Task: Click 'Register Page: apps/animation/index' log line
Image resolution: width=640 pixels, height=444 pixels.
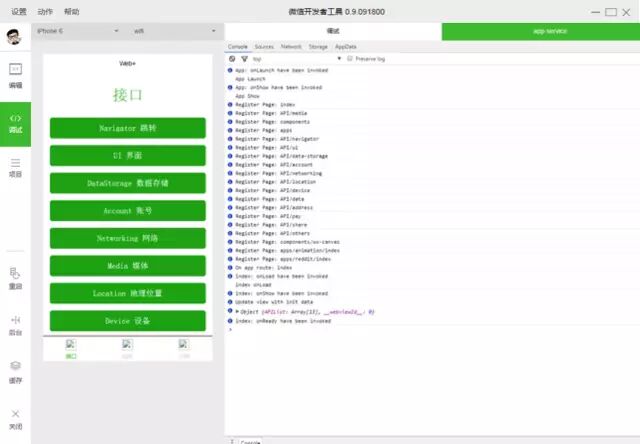Action: click(x=287, y=250)
